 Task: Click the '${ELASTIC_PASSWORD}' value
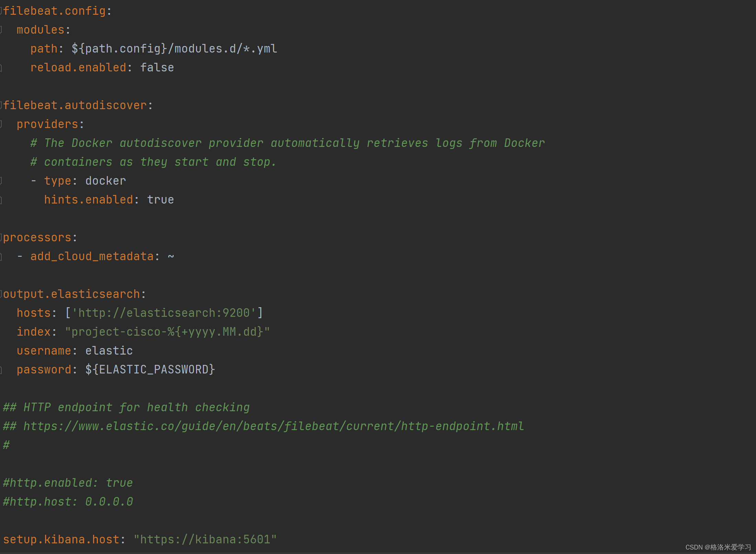click(x=150, y=370)
